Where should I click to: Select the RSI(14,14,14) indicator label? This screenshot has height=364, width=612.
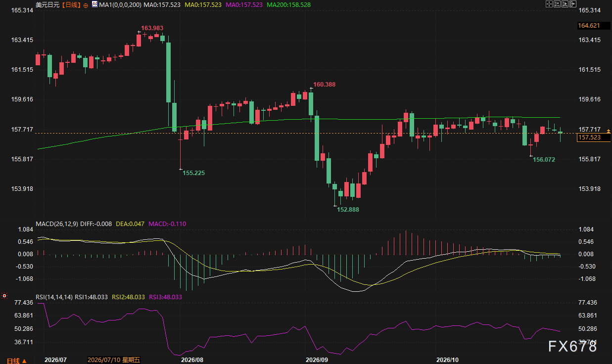click(x=54, y=297)
